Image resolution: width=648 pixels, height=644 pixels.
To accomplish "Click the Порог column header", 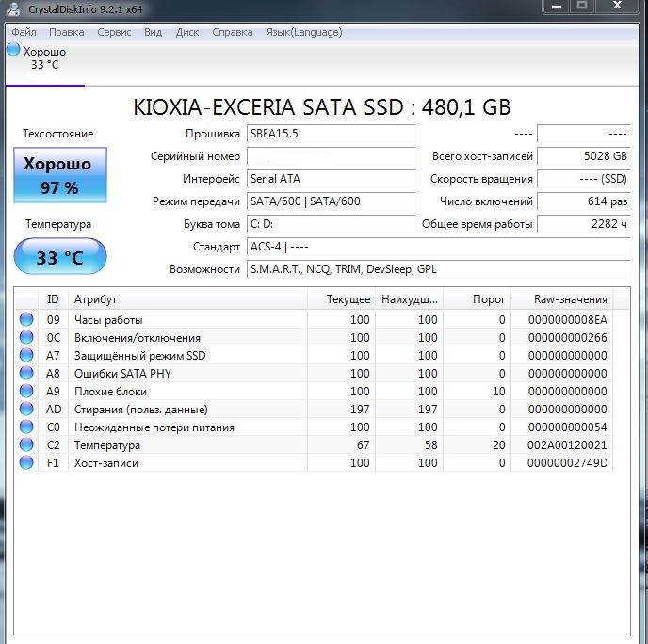I will click(x=477, y=299).
